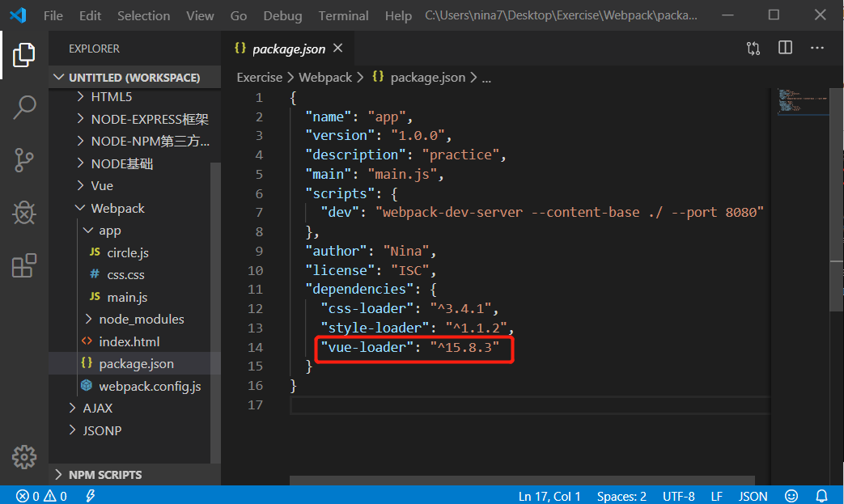The width and height of the screenshot is (844, 504).
Task: Click the Open Changes compare icon
Action: 753,49
